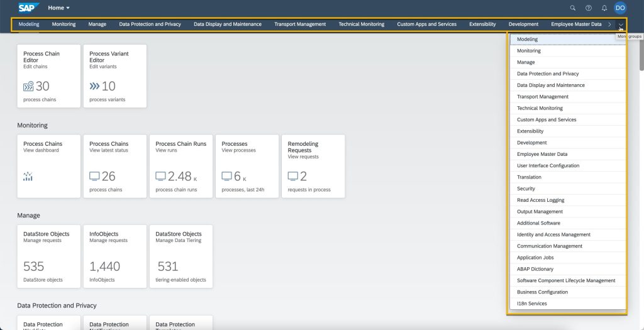
Task: Open Employee Master Data tab
Action: point(576,25)
